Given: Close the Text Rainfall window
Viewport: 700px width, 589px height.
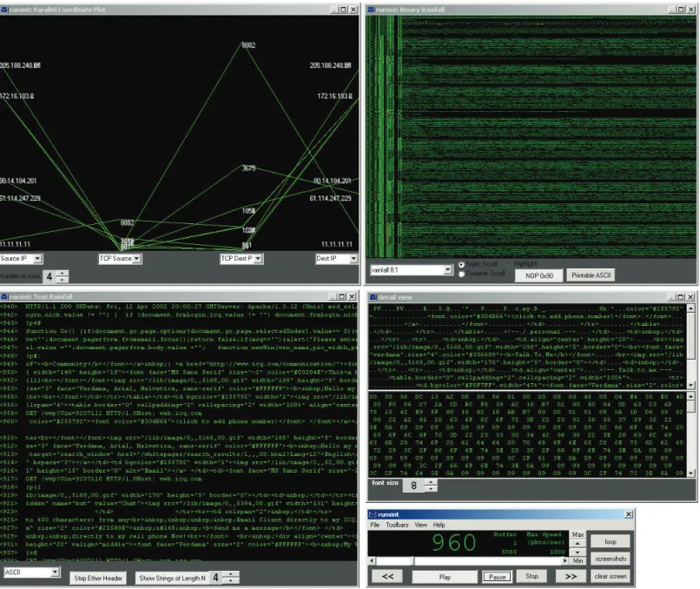Looking at the screenshot, I should (x=352, y=296).
